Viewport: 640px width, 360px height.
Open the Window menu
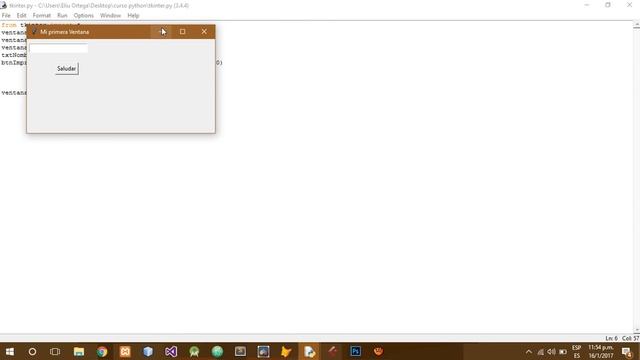(x=110, y=16)
